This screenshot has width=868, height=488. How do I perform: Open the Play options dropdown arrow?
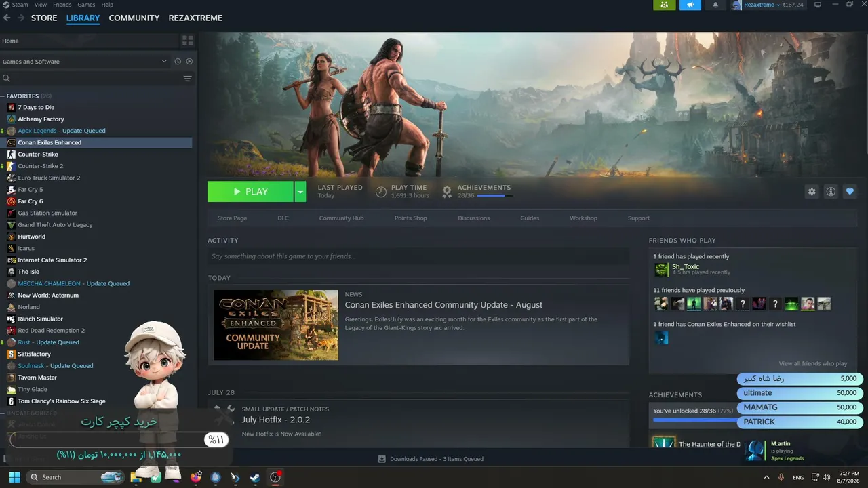pyautogui.click(x=300, y=192)
